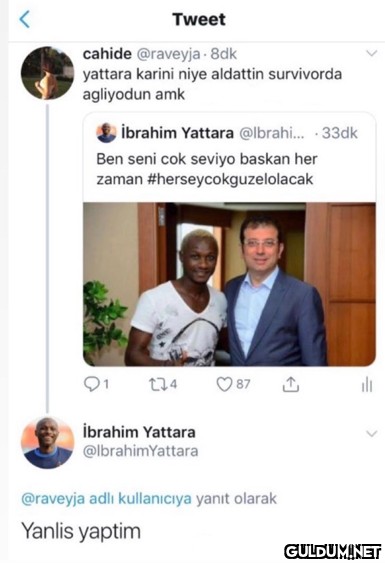
Task: Tap İbrahim Yattara name in reply
Action: 139,432
